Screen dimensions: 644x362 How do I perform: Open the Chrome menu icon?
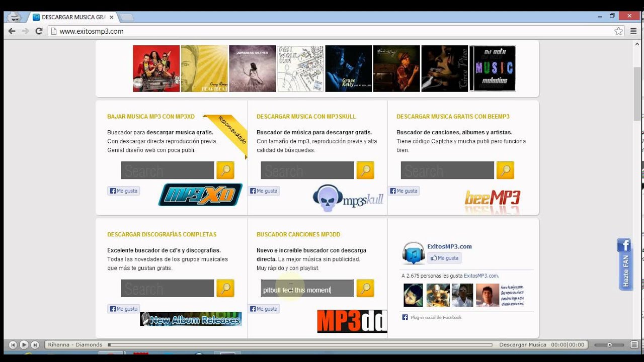(x=633, y=31)
